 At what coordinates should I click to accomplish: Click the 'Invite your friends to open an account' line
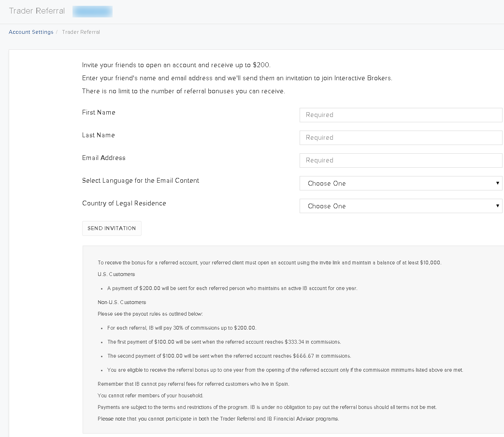pyautogui.click(x=176, y=65)
